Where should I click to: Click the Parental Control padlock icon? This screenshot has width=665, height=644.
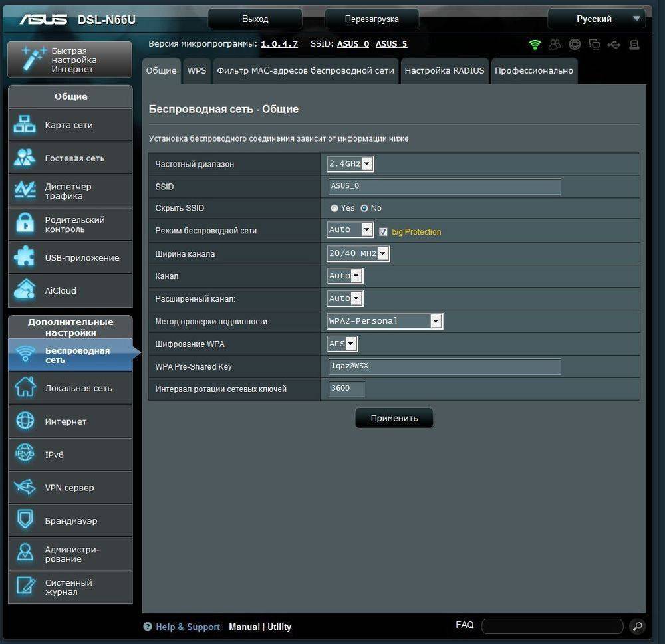tap(25, 224)
